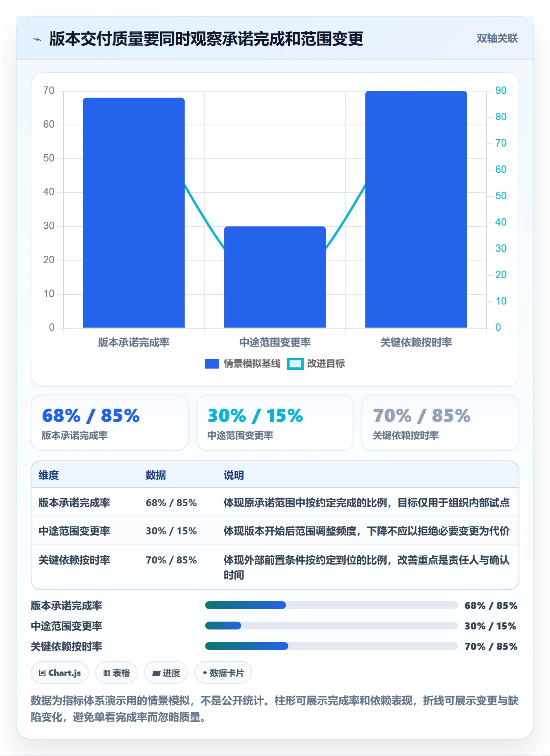Image resolution: width=550 pixels, height=756 pixels.
Task: Toggle the 改进目标 legend swatch
Action: click(295, 364)
